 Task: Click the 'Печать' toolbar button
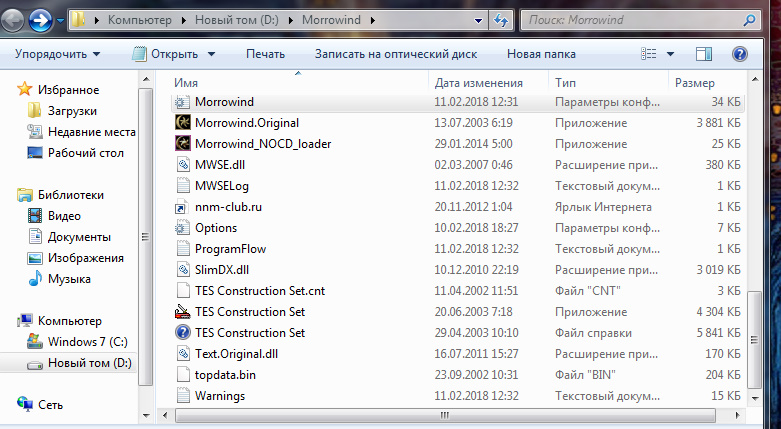(x=265, y=54)
